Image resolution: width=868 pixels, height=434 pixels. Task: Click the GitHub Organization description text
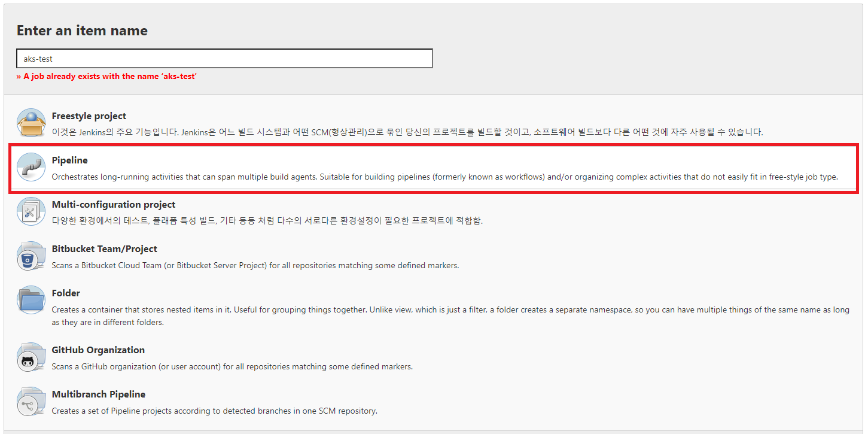click(232, 366)
